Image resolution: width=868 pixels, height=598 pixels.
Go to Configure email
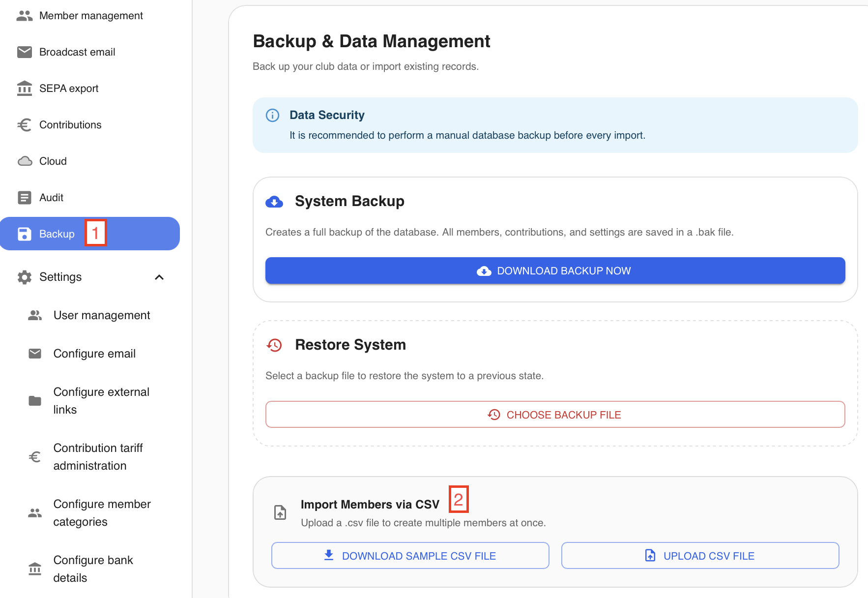click(x=93, y=354)
